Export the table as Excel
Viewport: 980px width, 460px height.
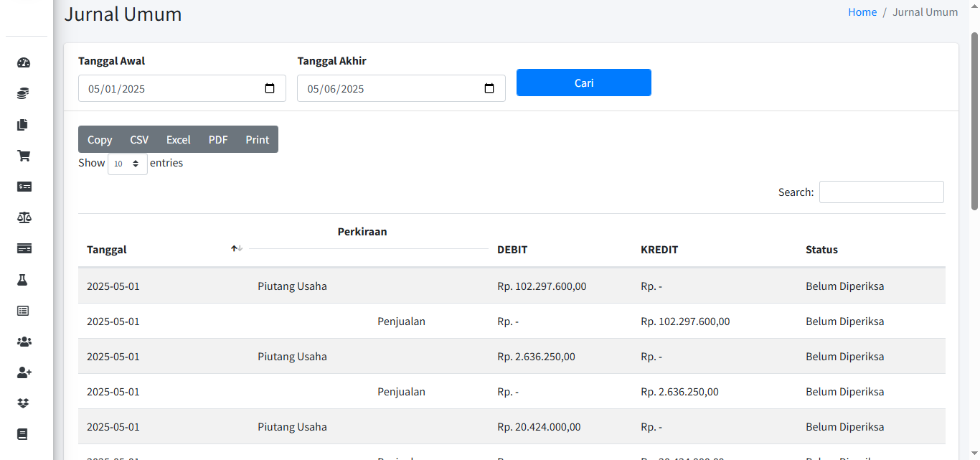[x=178, y=140]
